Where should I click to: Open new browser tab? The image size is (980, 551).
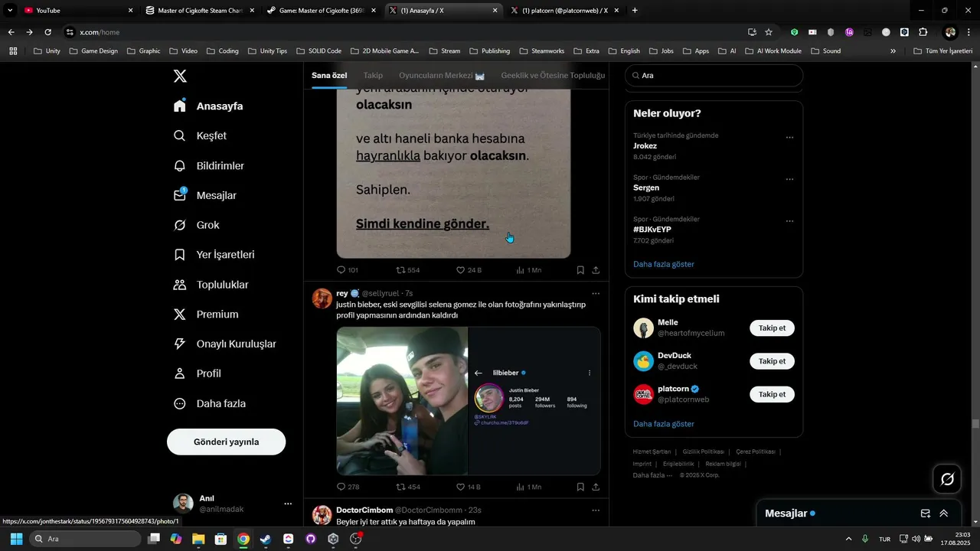coord(635,11)
